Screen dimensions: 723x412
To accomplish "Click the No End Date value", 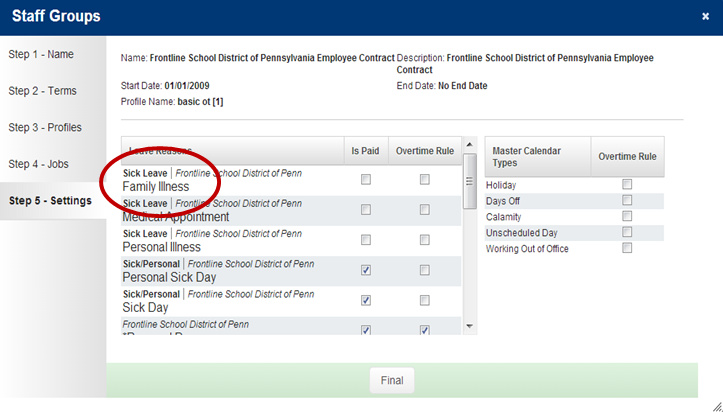I will pos(462,86).
